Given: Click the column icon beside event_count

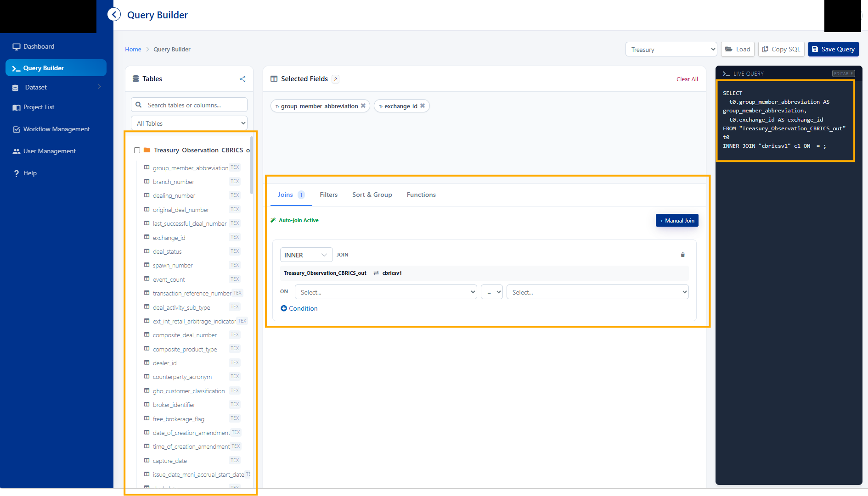Looking at the screenshot, I should coord(147,279).
